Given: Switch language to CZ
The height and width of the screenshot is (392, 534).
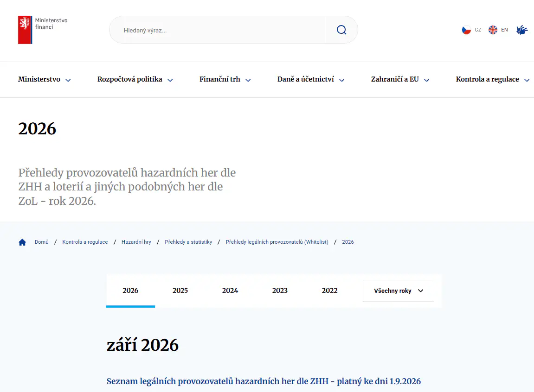Looking at the screenshot, I should click(x=478, y=30).
